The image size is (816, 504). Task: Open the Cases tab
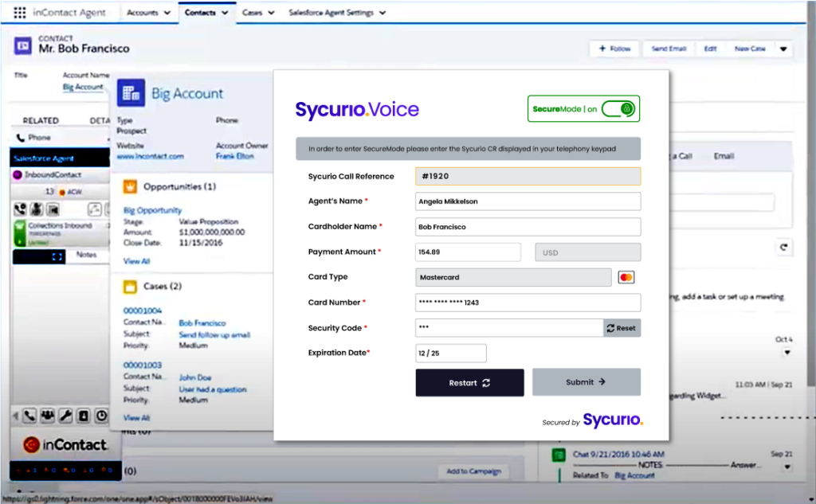click(252, 13)
